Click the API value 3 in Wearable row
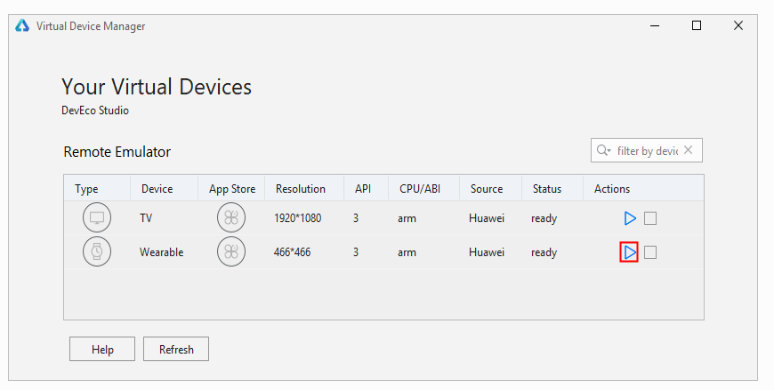Image resolution: width=774 pixels, height=390 pixels. [355, 252]
